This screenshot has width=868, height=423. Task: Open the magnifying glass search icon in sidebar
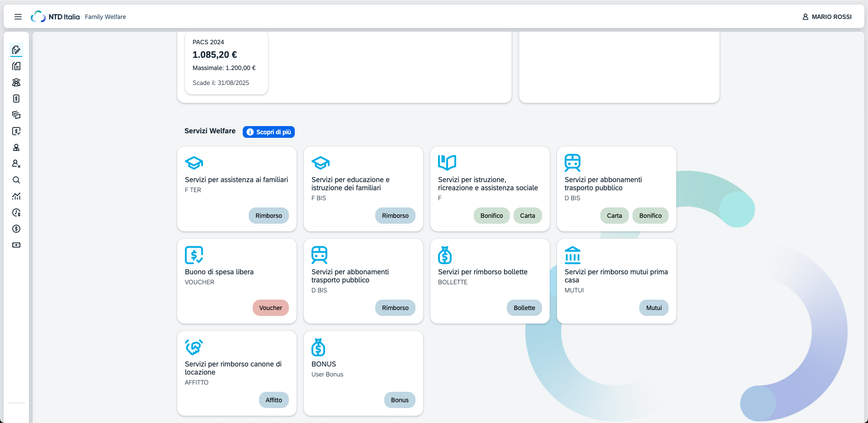[16, 180]
